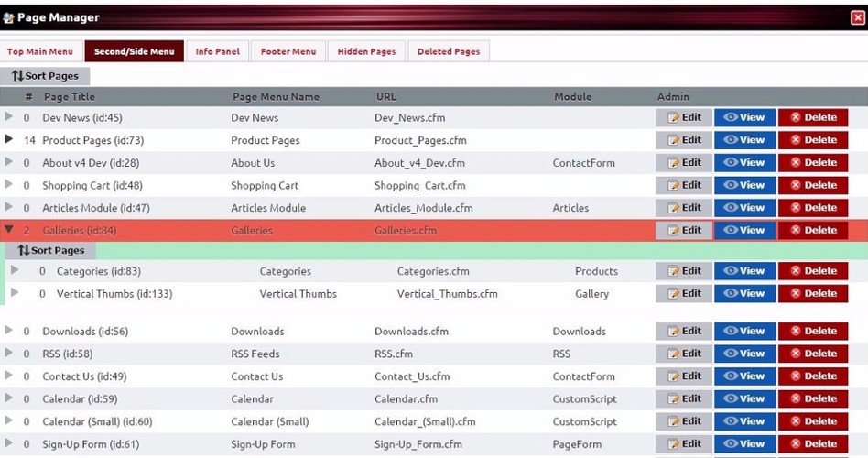Viewport: 868px width, 458px height.
Task: Expand the Categories subpage row
Action: click(15, 269)
